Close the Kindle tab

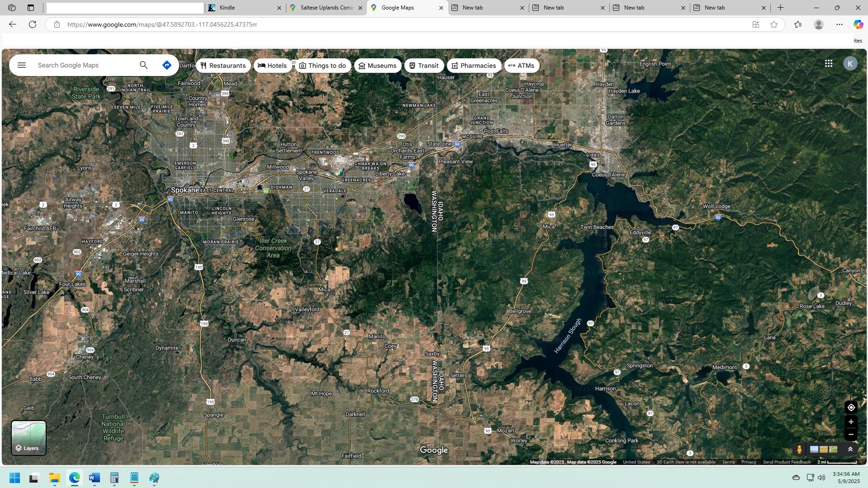(279, 8)
